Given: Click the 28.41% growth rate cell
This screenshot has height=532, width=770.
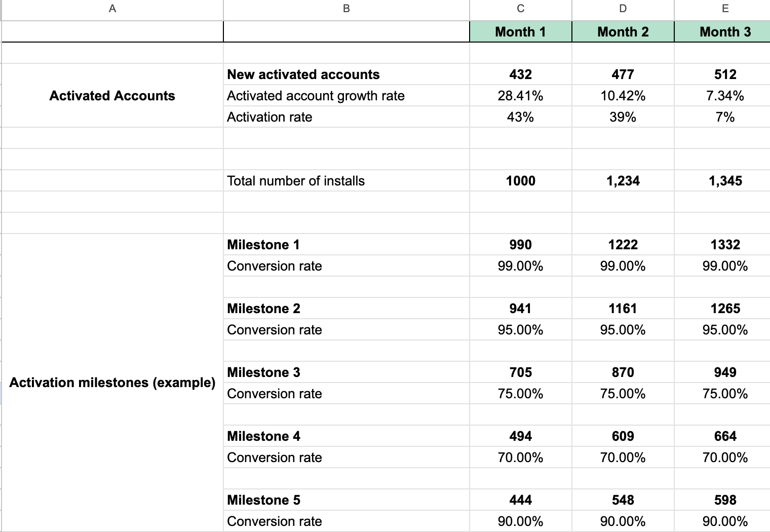Looking at the screenshot, I should click(x=520, y=96).
